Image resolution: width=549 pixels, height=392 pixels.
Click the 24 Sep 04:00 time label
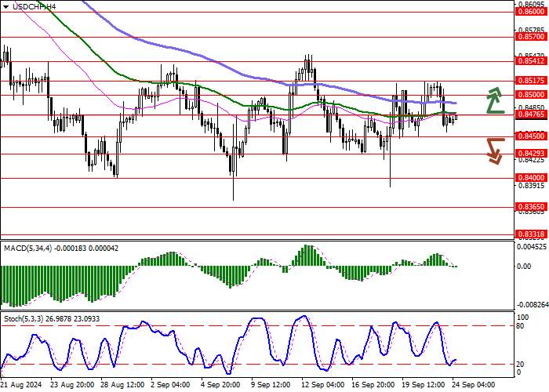pyautogui.click(x=474, y=385)
